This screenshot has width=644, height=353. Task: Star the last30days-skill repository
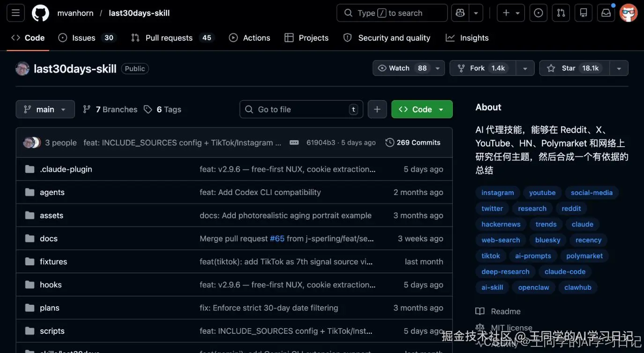574,68
